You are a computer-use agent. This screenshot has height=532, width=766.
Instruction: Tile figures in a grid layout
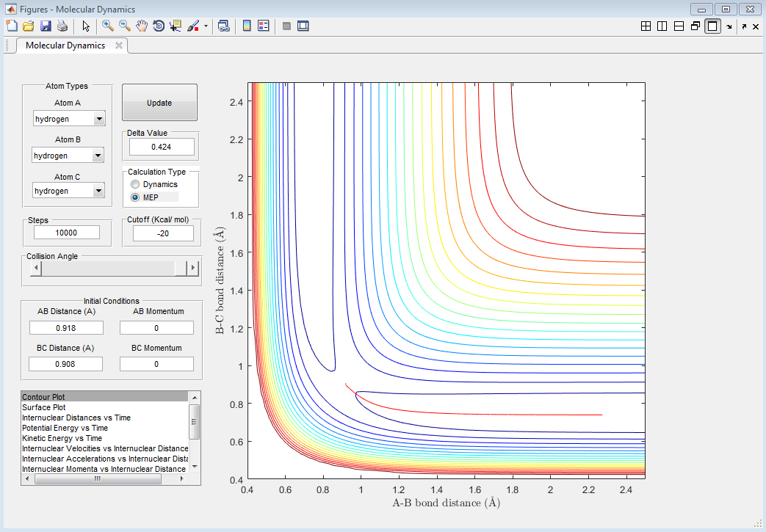point(646,26)
